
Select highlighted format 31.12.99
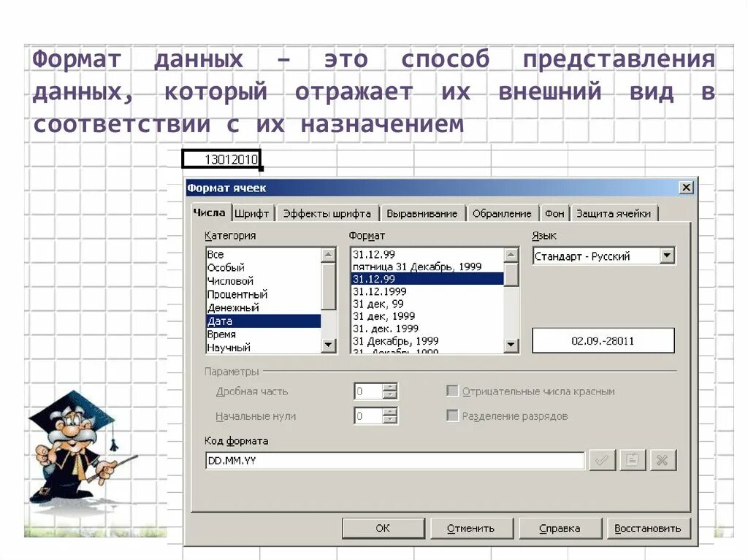tap(427, 279)
